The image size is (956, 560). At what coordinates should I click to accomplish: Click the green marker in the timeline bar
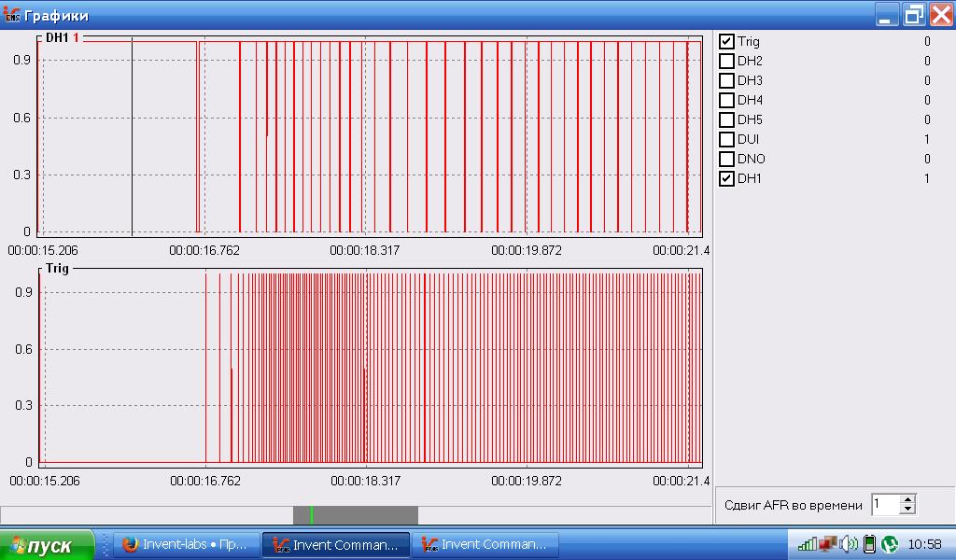[312, 515]
